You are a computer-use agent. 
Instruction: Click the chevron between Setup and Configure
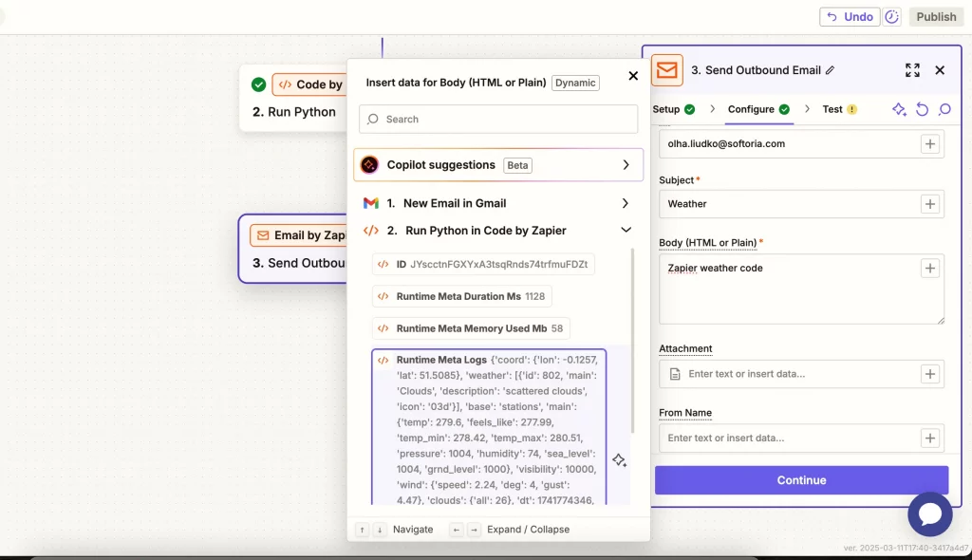[x=712, y=109]
